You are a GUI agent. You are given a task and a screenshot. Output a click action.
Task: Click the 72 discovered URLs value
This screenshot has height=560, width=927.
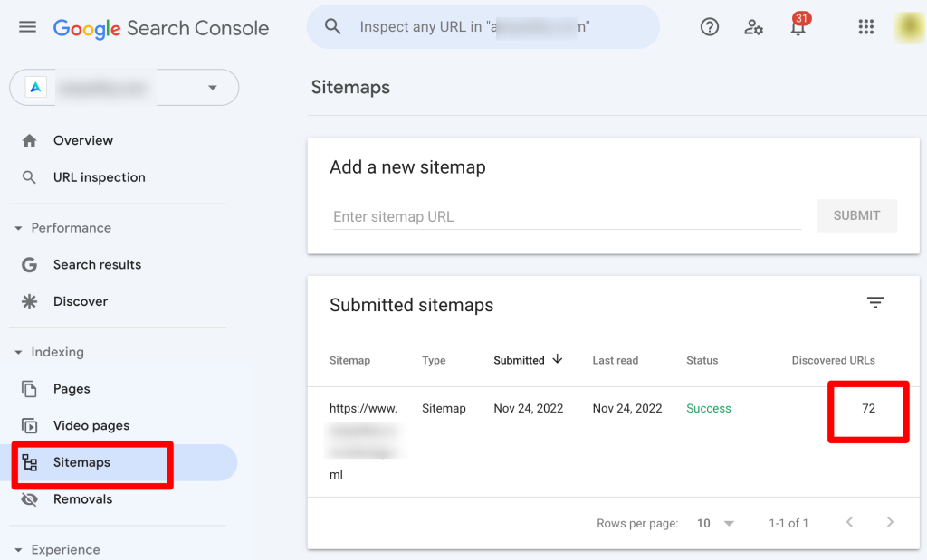point(868,408)
